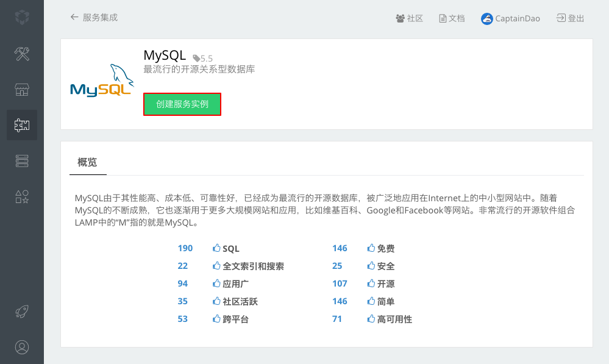Click the subtitle 最流行的开源关系型数据库
609x364 pixels.
point(199,70)
